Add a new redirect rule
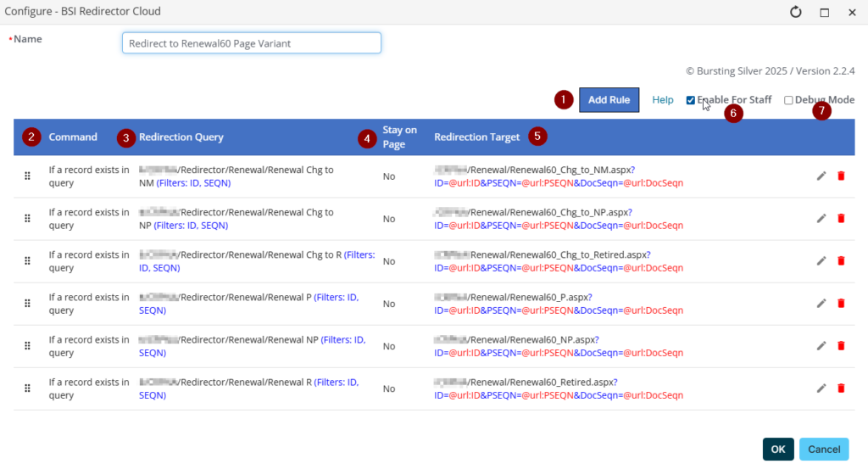The width and height of the screenshot is (868, 475). [x=609, y=99]
